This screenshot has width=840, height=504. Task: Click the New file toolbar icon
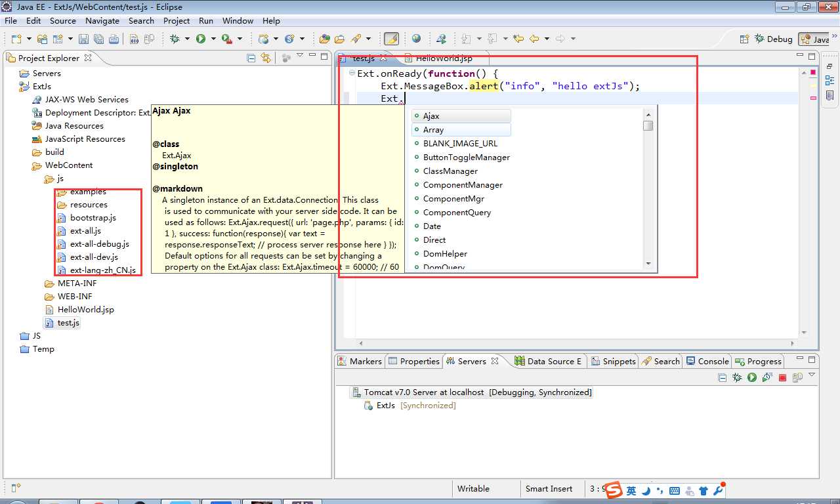[x=16, y=39]
